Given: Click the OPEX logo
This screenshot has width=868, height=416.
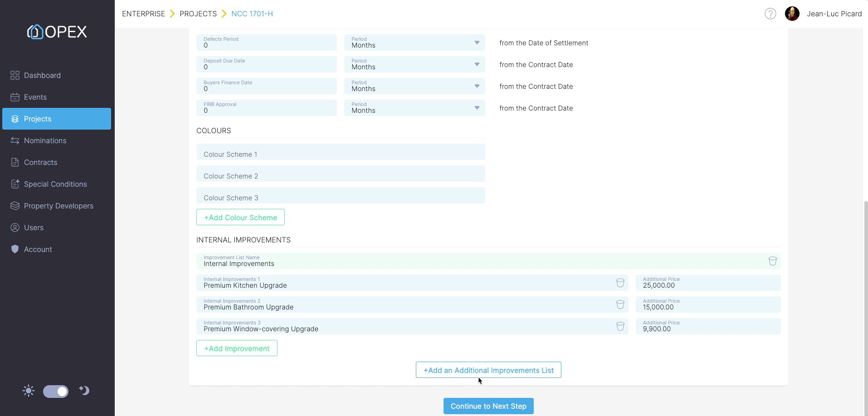Looking at the screenshot, I should (57, 32).
